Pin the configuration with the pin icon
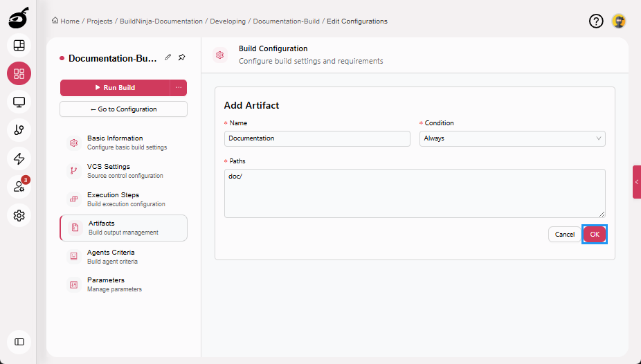Viewport: 641px width, 364px height. tap(182, 57)
